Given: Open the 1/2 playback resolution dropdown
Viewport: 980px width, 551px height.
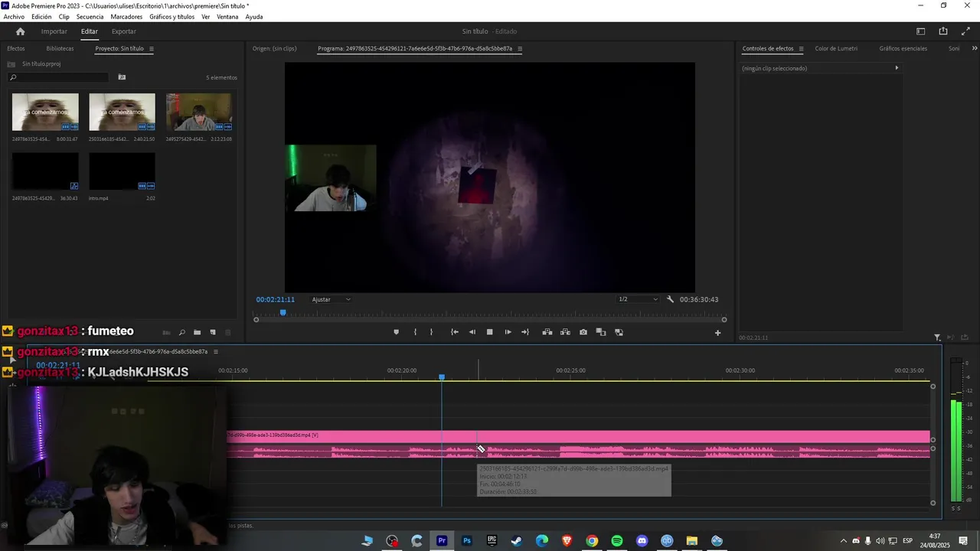Looking at the screenshot, I should point(638,299).
